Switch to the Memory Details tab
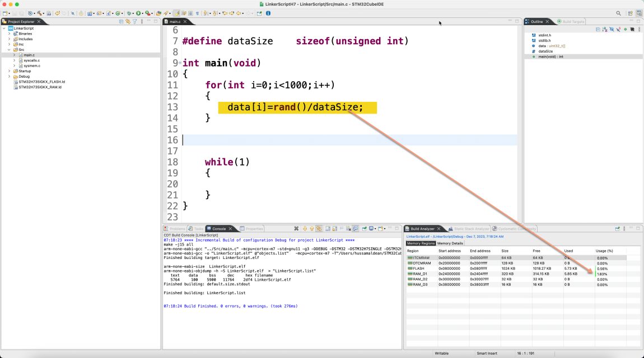This screenshot has width=644, height=358. 450,243
